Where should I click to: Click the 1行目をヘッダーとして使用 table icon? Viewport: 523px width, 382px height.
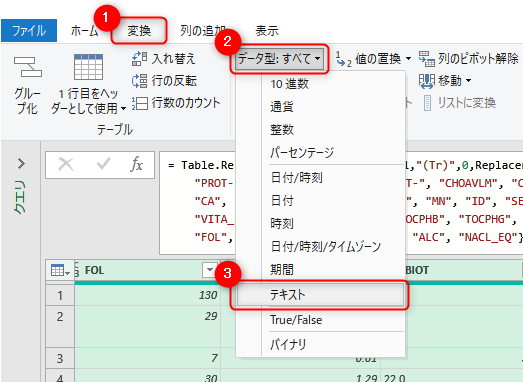(88, 67)
